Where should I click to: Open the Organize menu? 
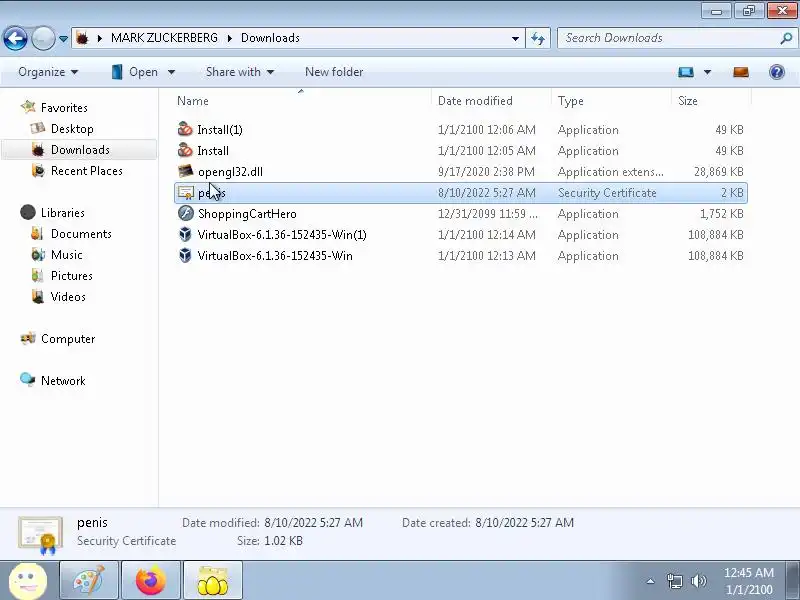click(x=48, y=72)
